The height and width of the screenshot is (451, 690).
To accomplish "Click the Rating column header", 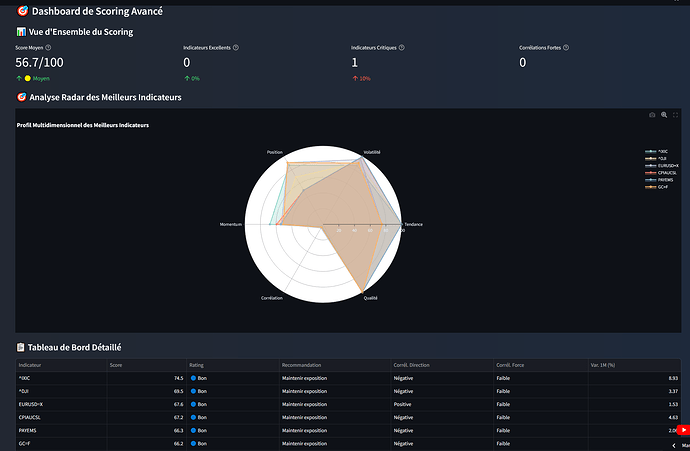I will [x=197, y=365].
